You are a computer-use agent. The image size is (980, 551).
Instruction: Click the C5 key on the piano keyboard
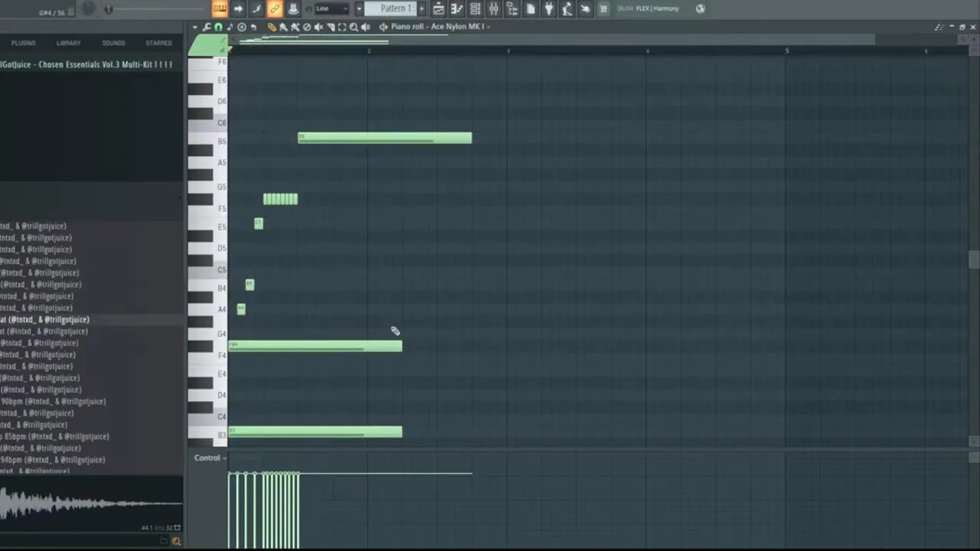coord(207,269)
